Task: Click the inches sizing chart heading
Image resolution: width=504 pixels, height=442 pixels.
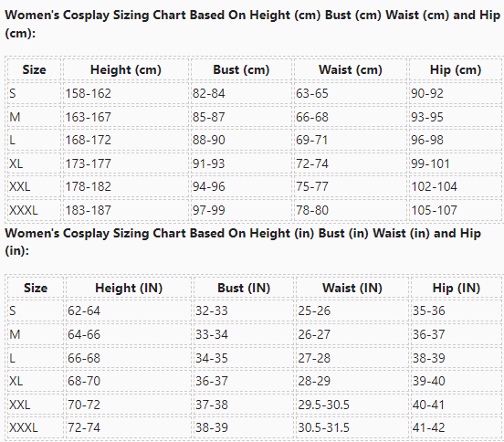Action: coord(243,242)
